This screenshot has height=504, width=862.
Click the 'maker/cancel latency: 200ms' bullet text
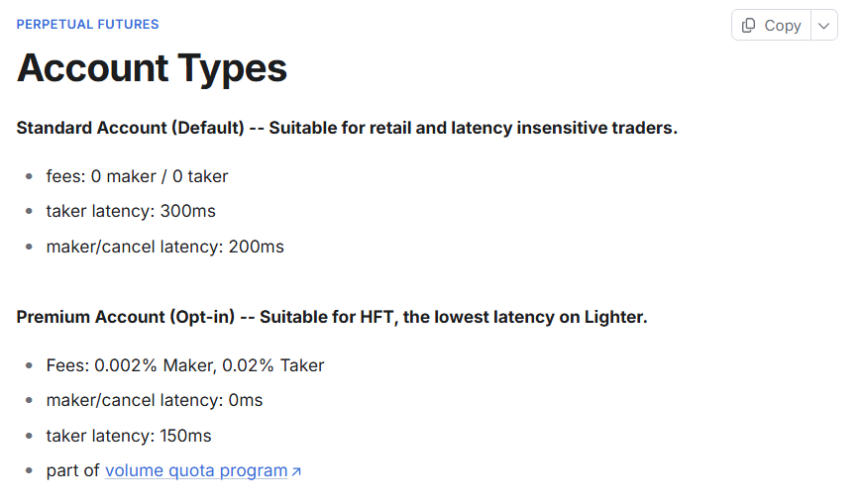coord(164,247)
